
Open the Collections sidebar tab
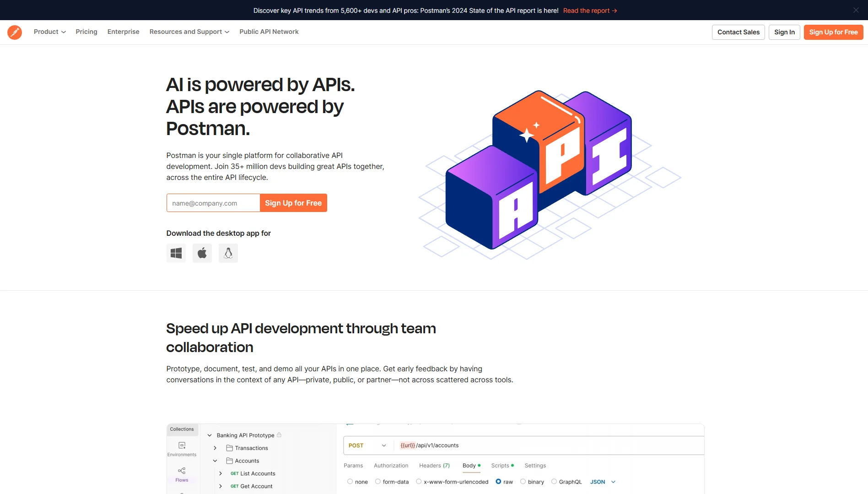[182, 429]
